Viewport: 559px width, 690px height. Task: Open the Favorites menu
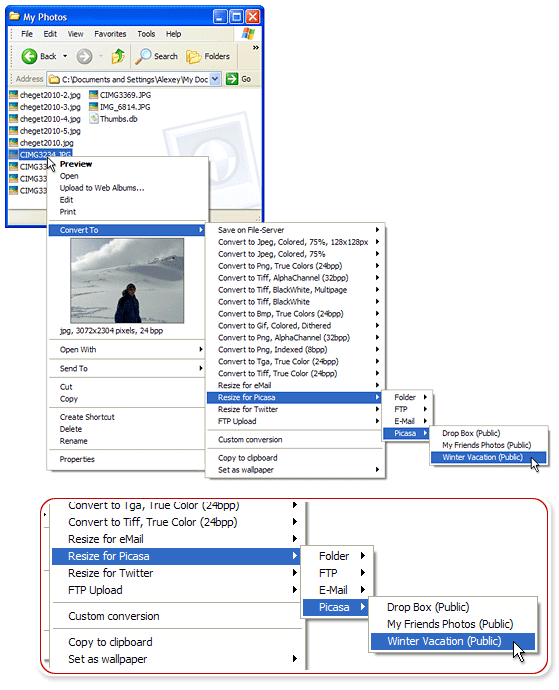pos(110,34)
